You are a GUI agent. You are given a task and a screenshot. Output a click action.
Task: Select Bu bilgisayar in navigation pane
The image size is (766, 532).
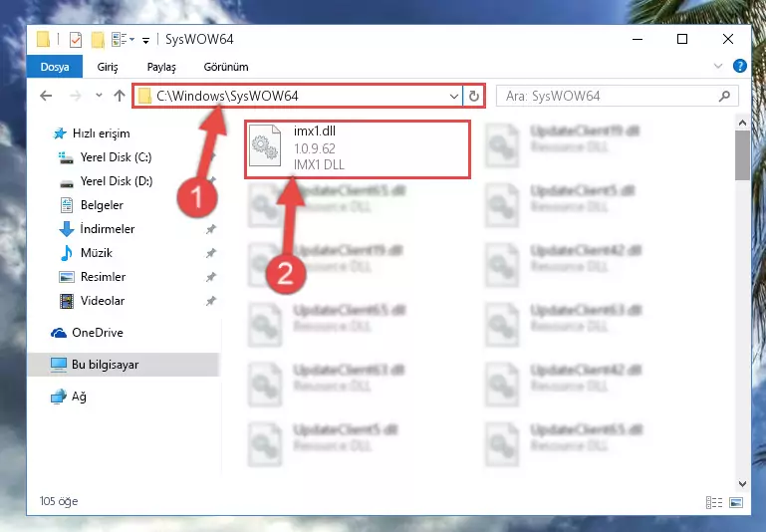point(124,365)
